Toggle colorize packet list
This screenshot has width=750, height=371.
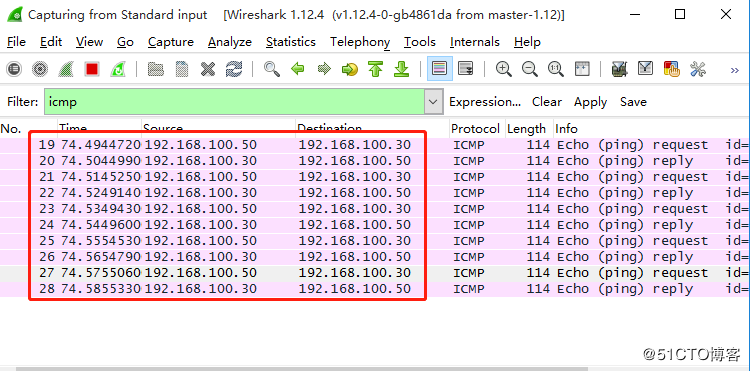pos(439,69)
